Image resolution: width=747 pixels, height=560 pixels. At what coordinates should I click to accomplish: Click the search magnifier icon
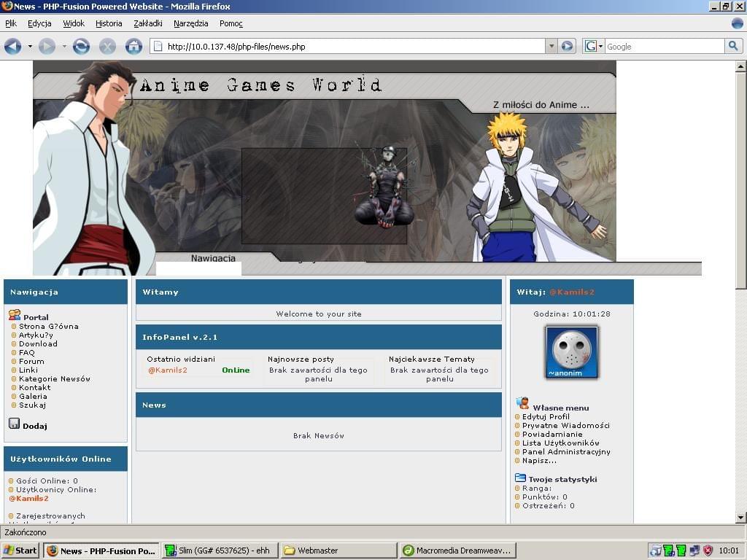[733, 47]
